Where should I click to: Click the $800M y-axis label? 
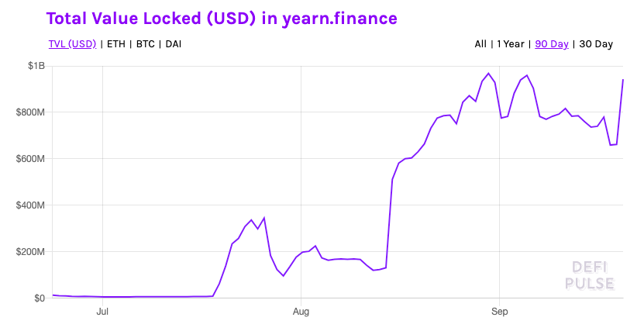coord(30,112)
